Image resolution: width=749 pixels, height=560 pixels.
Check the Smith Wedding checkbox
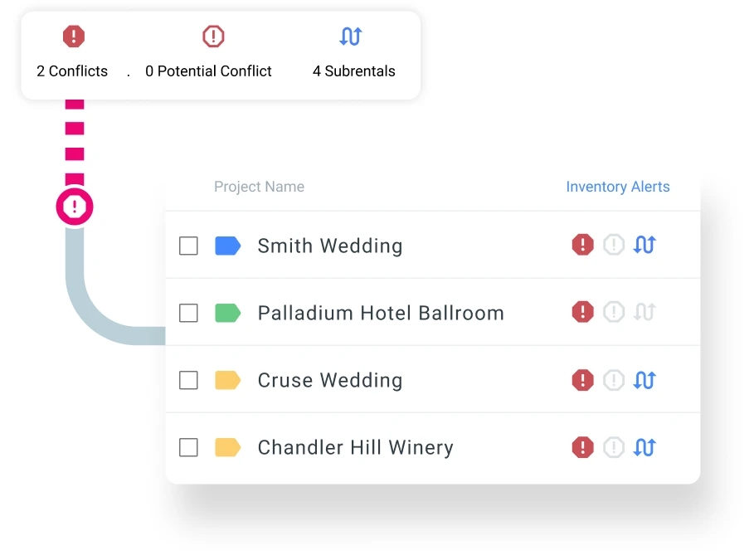click(189, 246)
